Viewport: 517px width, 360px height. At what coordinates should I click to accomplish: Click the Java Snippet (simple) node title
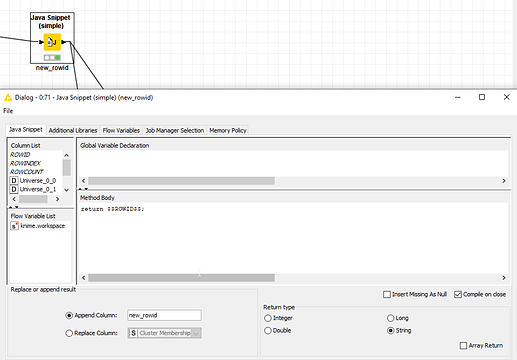[51, 21]
